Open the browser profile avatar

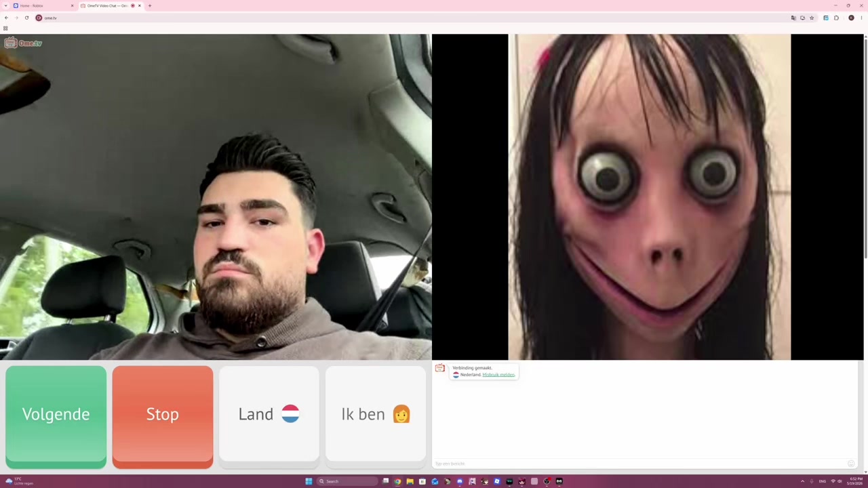(x=851, y=18)
